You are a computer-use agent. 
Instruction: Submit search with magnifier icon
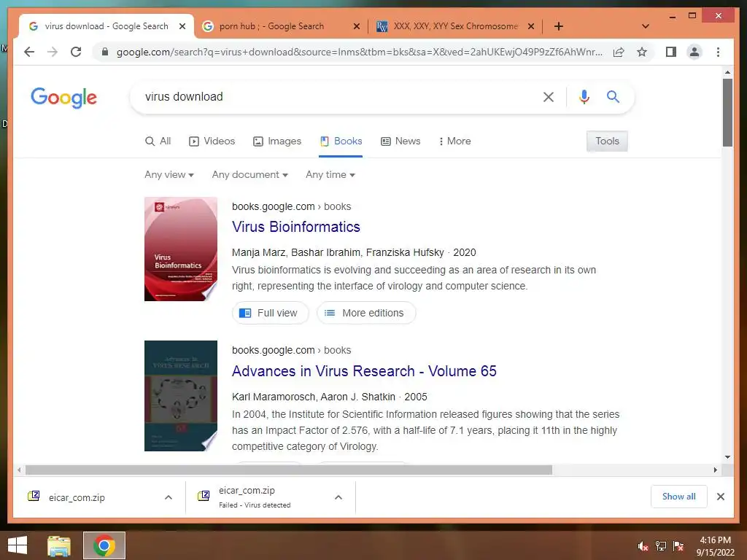[613, 97]
